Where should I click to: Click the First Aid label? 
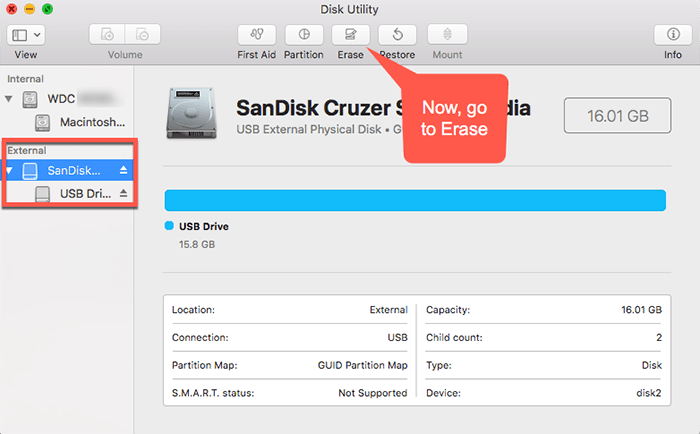click(x=257, y=54)
